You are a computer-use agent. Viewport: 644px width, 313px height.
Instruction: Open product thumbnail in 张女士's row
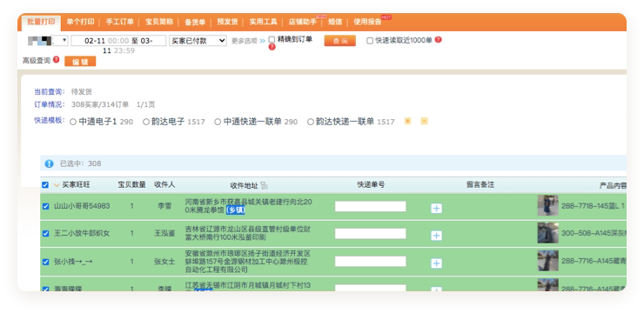pos(548,261)
